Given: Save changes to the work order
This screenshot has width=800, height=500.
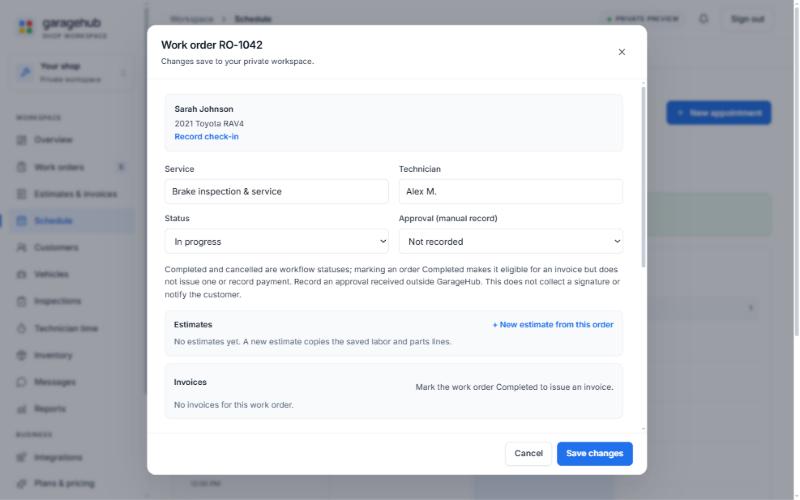Looking at the screenshot, I should 594,453.
